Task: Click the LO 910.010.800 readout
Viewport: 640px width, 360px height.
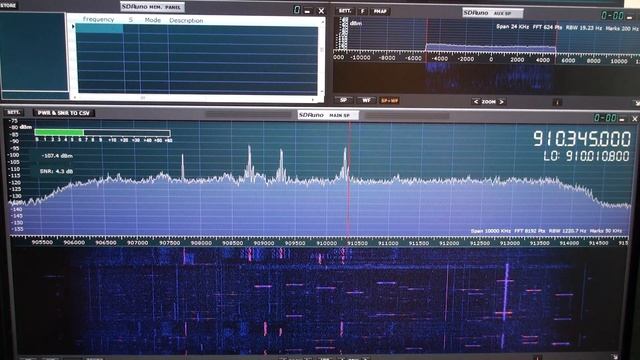Action: [x=587, y=156]
